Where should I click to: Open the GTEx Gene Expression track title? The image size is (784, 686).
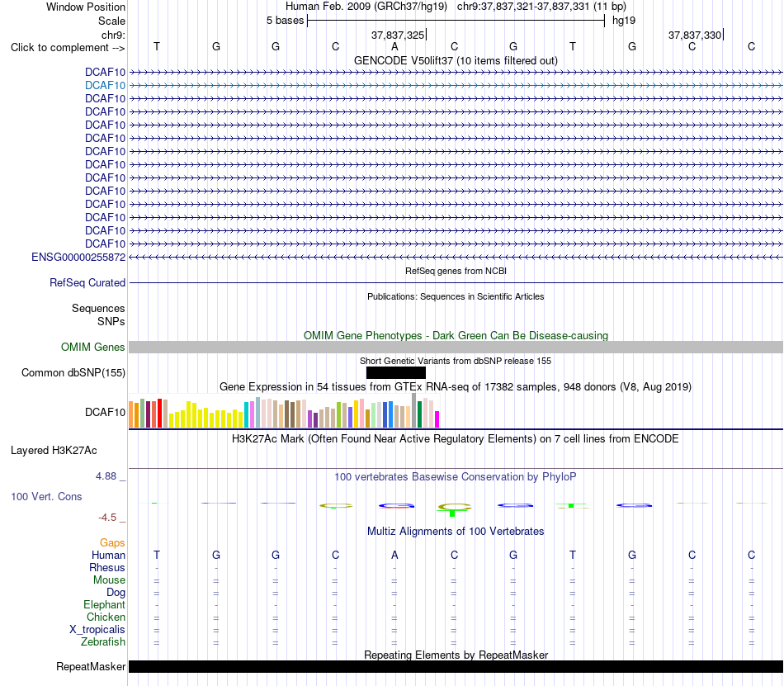[x=456, y=387]
